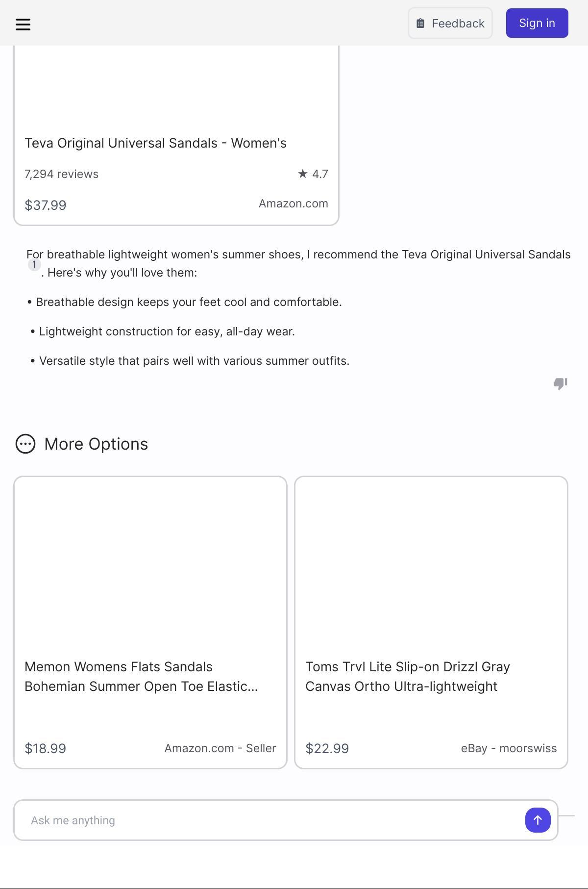Visit the Amazon.com - Seller link for Memon sandals
Image resolution: width=588 pixels, height=889 pixels.
[220, 748]
